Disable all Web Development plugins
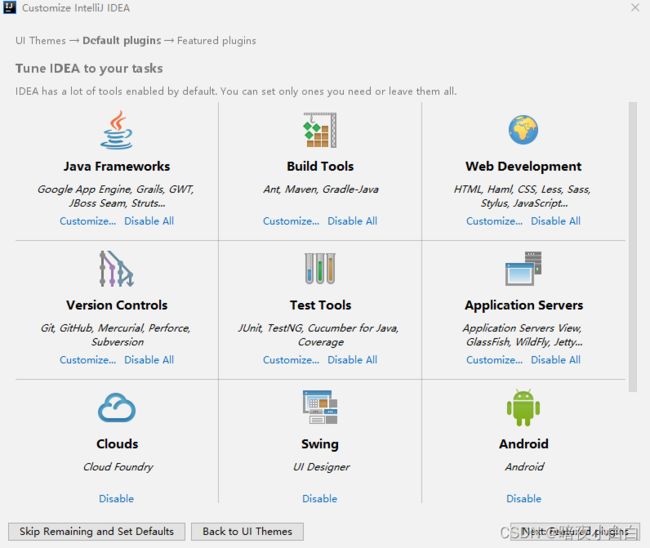Image resolution: width=650 pixels, height=548 pixels. [555, 221]
